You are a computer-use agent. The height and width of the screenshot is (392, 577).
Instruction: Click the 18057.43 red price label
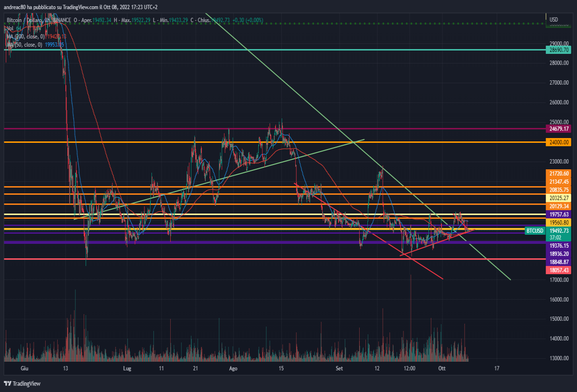click(x=559, y=270)
